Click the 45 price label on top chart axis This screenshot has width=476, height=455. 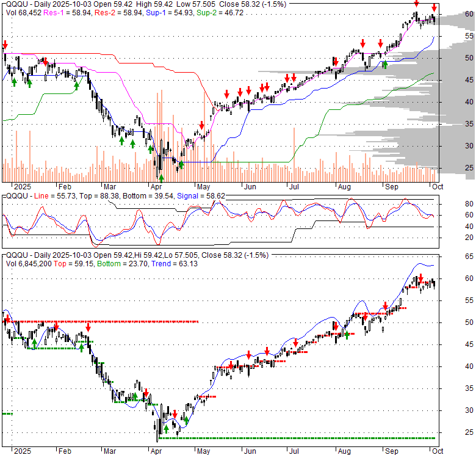pyautogui.click(x=469, y=79)
